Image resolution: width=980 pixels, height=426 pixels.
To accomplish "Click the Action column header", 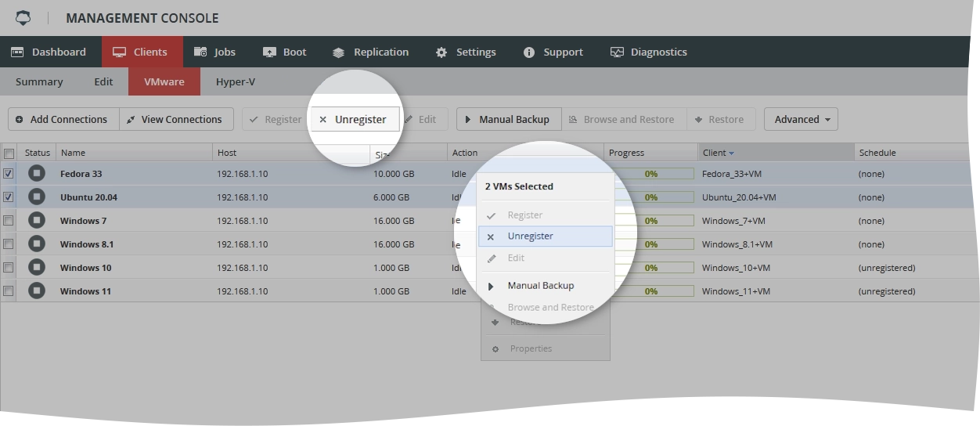I will coord(525,153).
